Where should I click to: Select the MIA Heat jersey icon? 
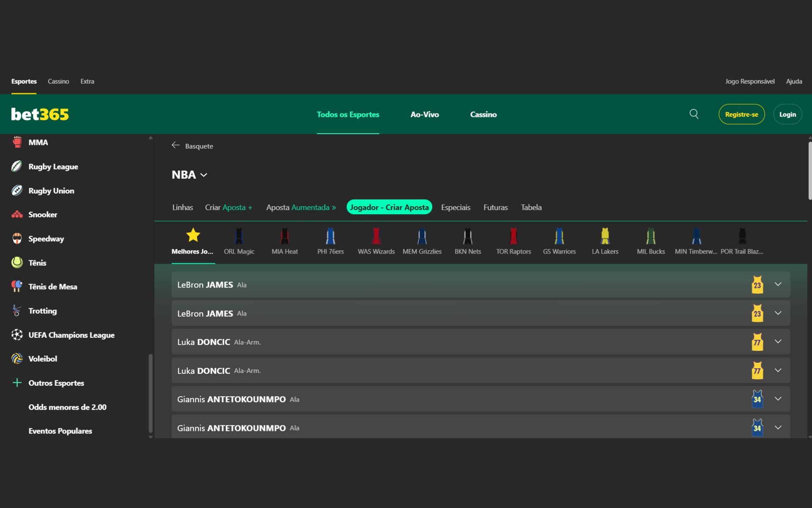click(285, 237)
